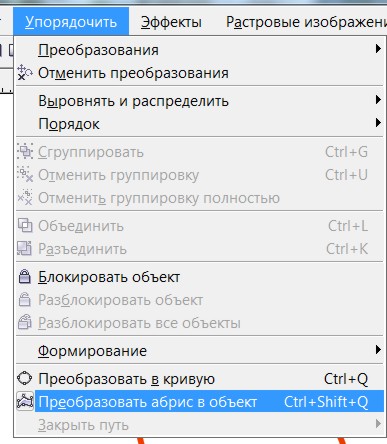Click the Преобразовать в кривую circle icon
Image resolution: width=387 pixels, height=444 pixels.
(25, 378)
